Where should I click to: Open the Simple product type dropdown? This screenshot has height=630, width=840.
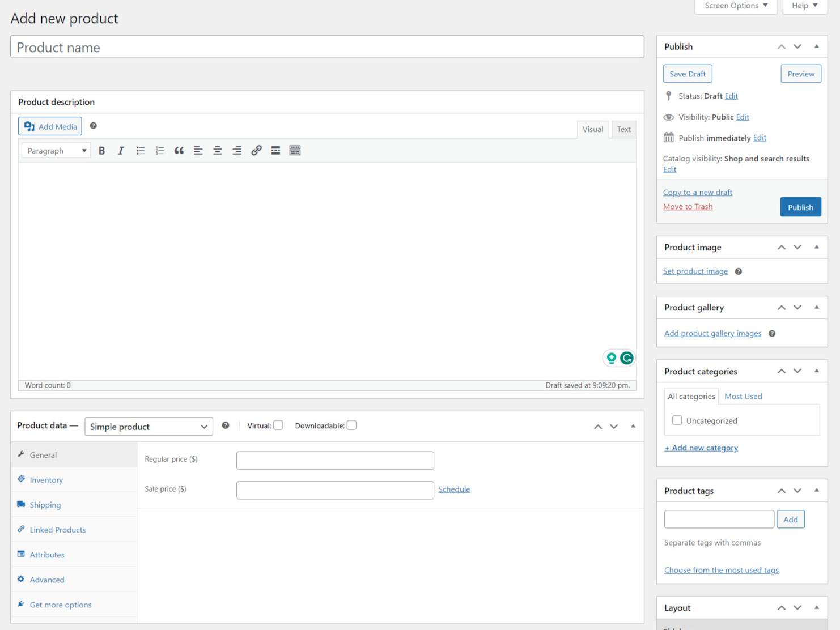click(149, 427)
